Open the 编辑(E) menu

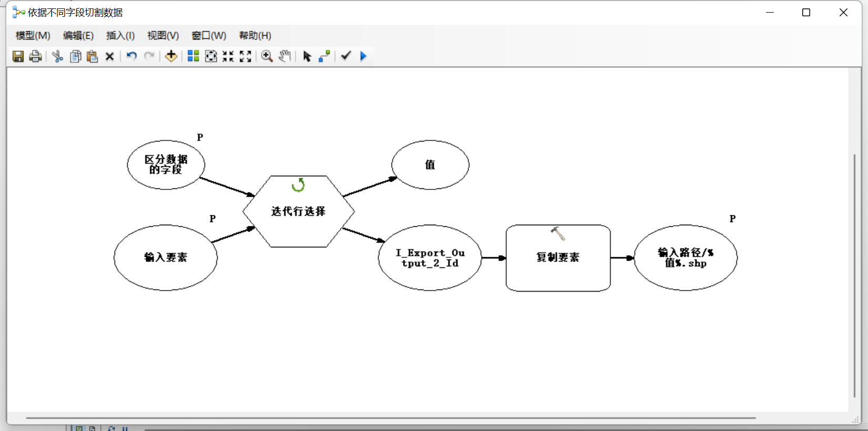click(78, 36)
